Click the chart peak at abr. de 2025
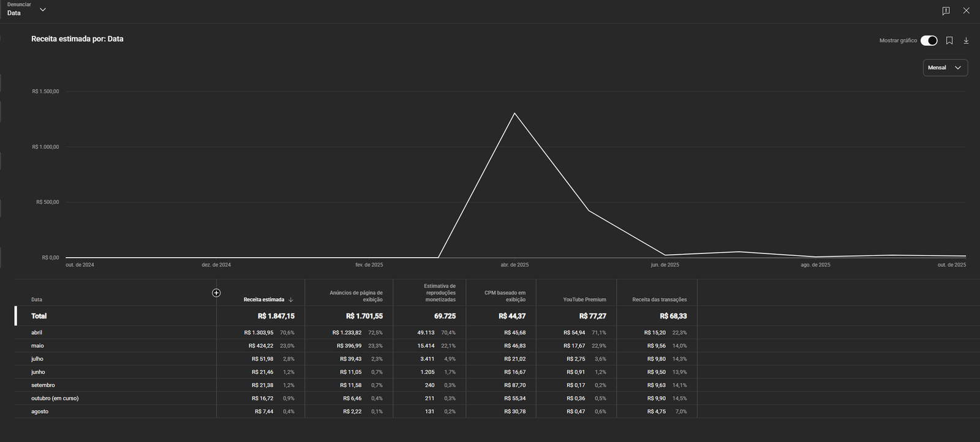 coord(514,113)
